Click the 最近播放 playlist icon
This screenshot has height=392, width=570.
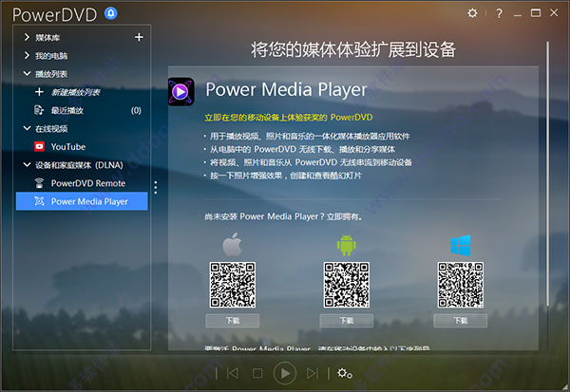tap(39, 110)
